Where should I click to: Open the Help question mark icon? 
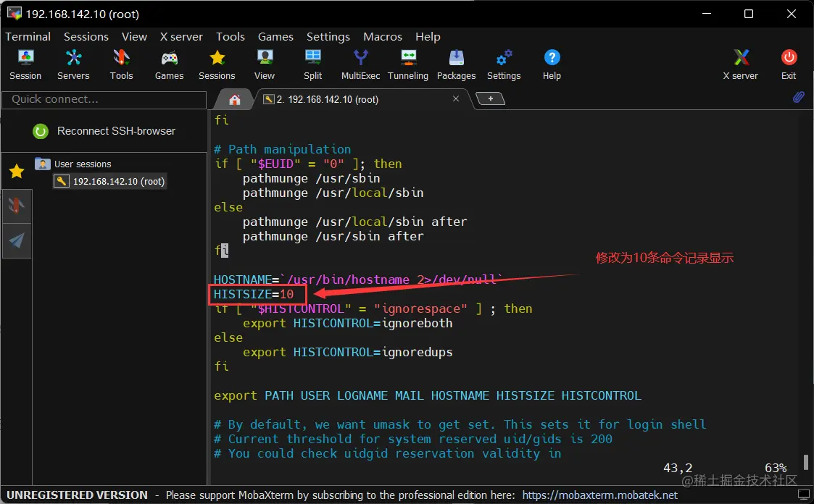coord(552,65)
